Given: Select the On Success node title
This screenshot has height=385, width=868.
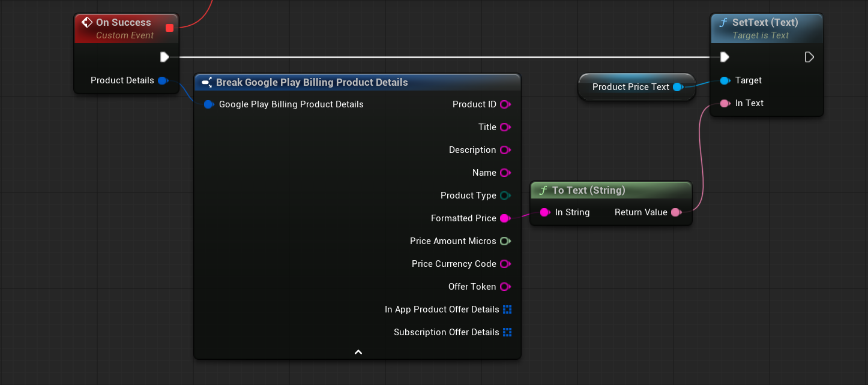Looking at the screenshot, I should click(x=124, y=22).
